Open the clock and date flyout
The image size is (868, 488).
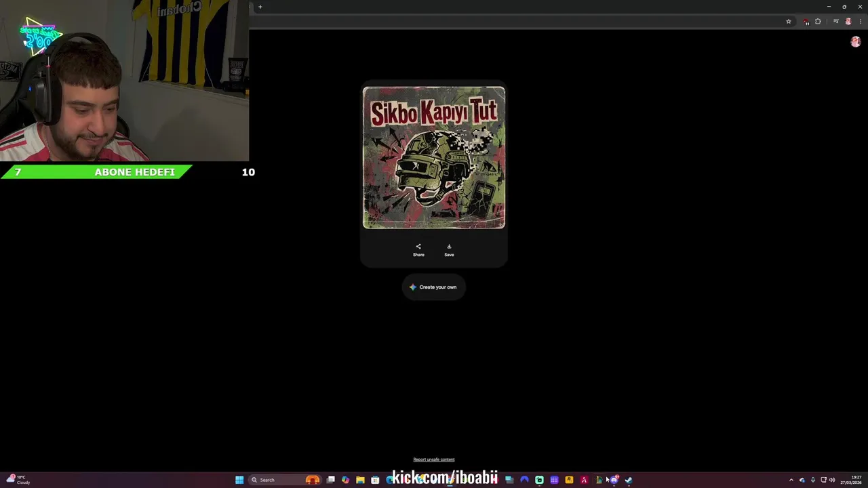pos(852,480)
